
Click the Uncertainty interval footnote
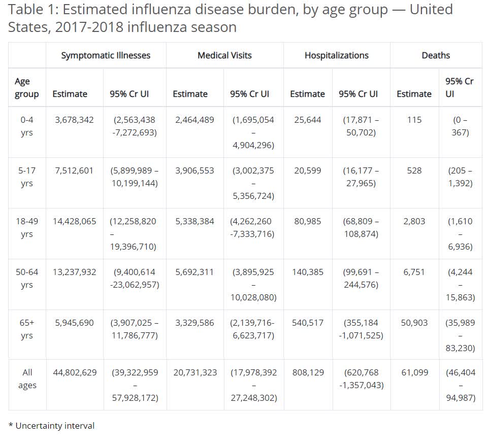point(52,426)
